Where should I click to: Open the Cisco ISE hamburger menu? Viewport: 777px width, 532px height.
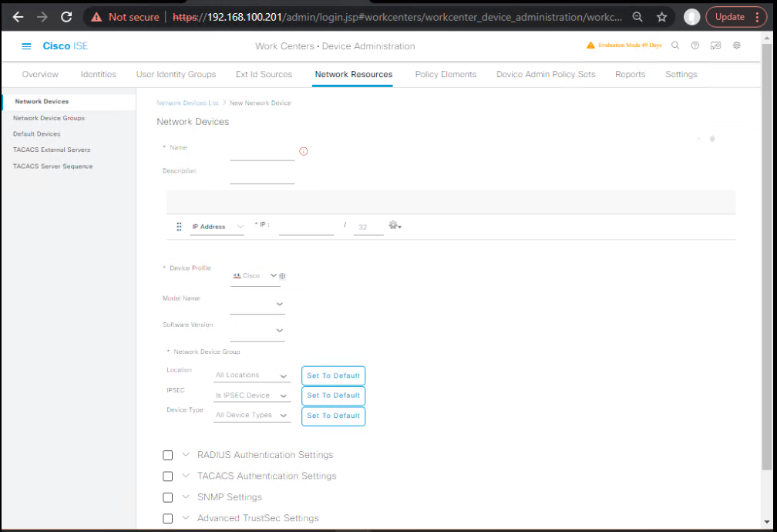click(x=26, y=46)
